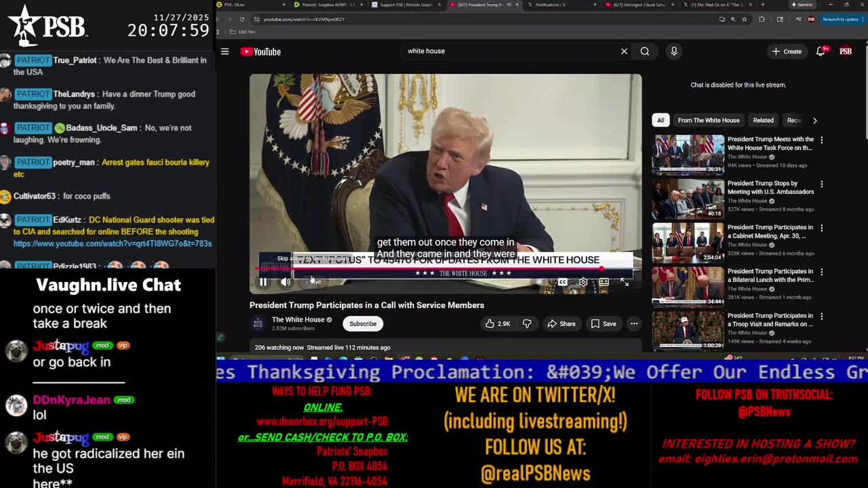Go to YouTube home via the logo
This screenshot has width=868, height=488.
pos(260,52)
